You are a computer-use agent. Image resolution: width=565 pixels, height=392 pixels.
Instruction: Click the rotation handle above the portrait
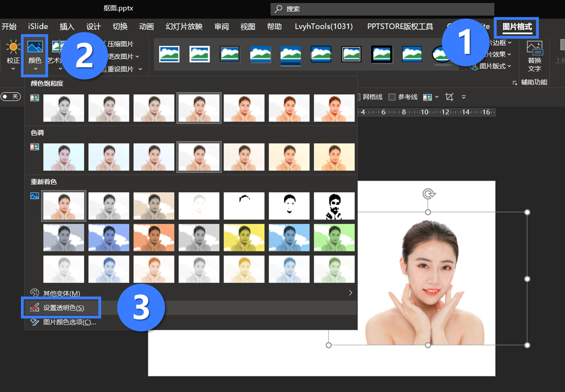tap(429, 194)
